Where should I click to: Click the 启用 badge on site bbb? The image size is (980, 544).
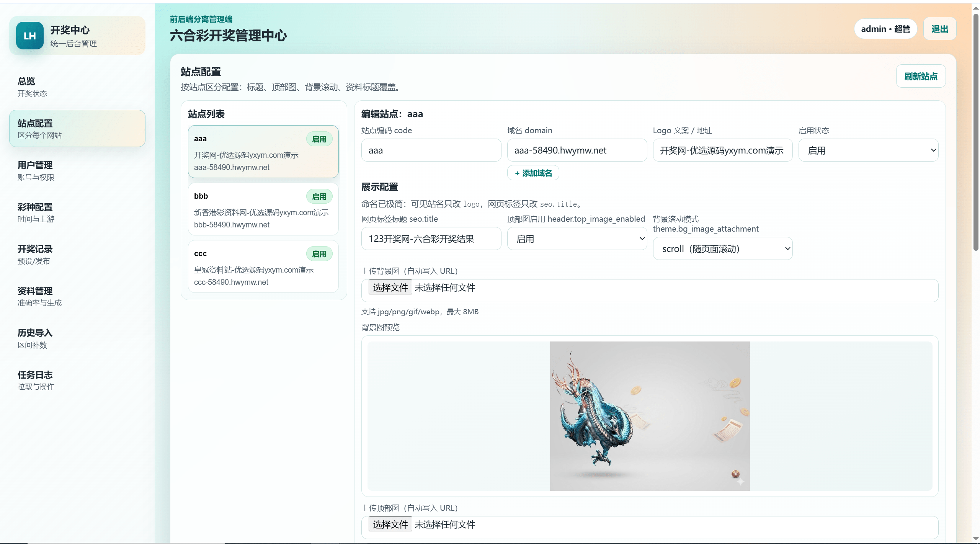click(x=319, y=196)
